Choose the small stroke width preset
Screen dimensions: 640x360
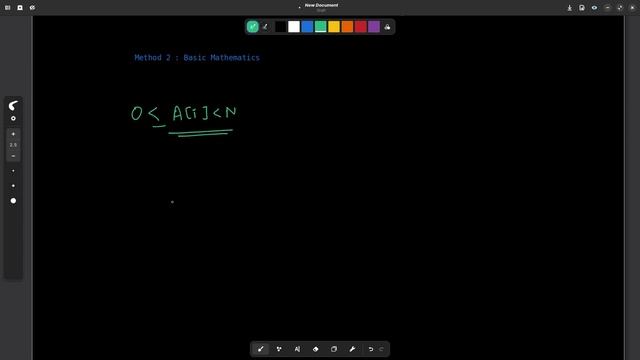coord(13,171)
